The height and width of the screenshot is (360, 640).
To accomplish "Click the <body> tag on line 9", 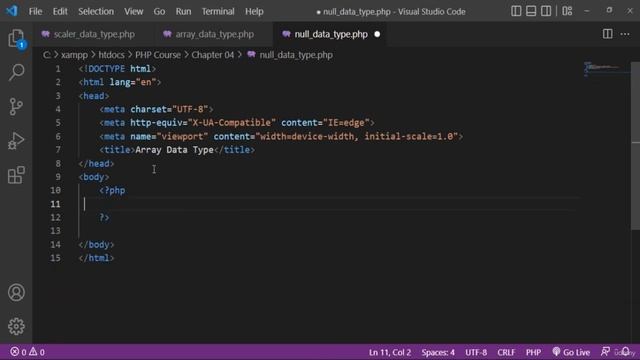I will tap(94, 177).
